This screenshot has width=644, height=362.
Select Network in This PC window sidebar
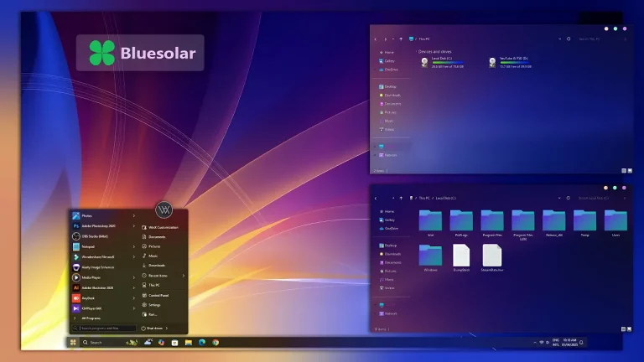pyautogui.click(x=387, y=155)
